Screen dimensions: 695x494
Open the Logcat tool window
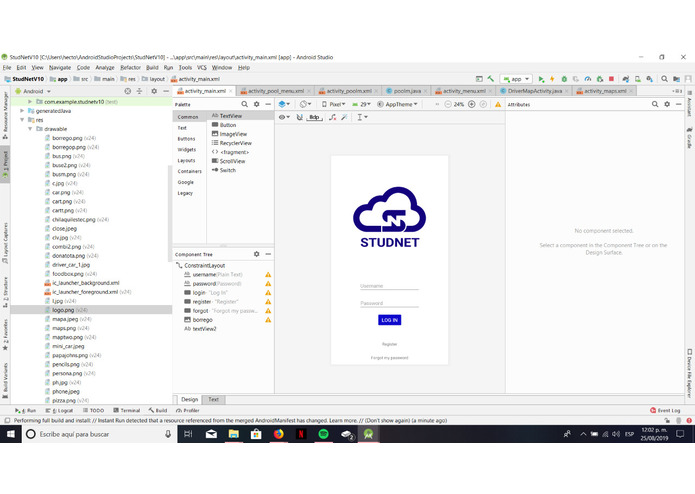(59, 410)
